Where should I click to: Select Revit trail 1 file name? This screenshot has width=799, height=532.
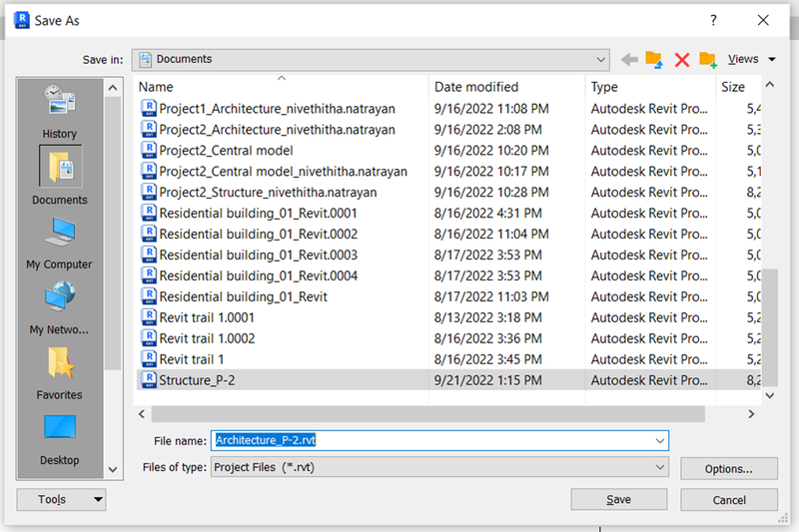click(192, 359)
